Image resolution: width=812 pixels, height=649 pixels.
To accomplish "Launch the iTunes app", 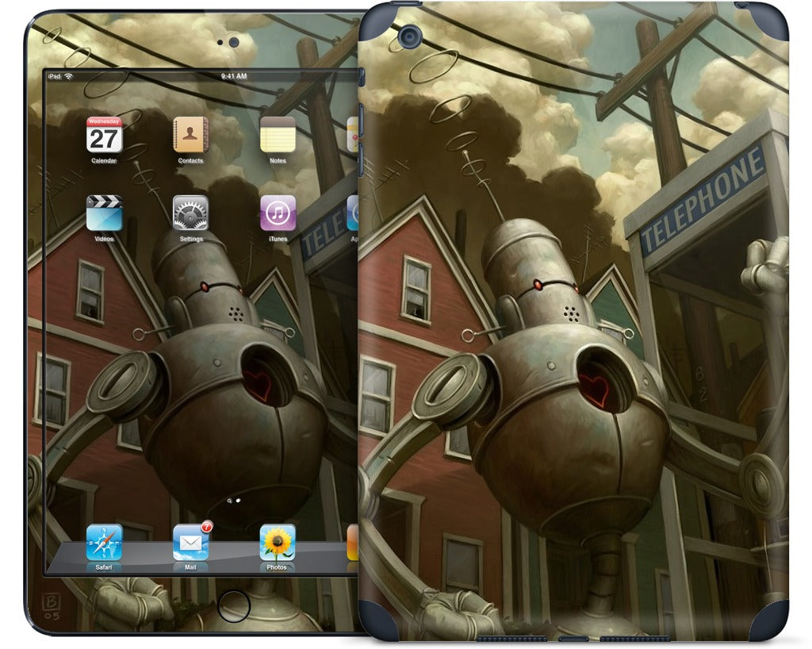I will pyautogui.click(x=278, y=213).
